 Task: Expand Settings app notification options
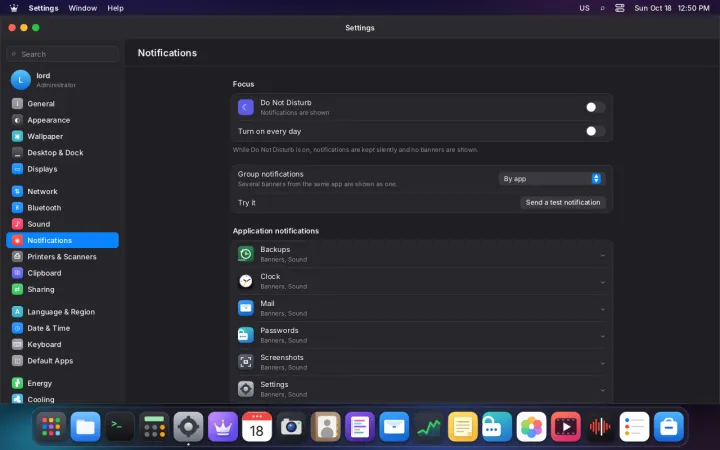pos(602,390)
